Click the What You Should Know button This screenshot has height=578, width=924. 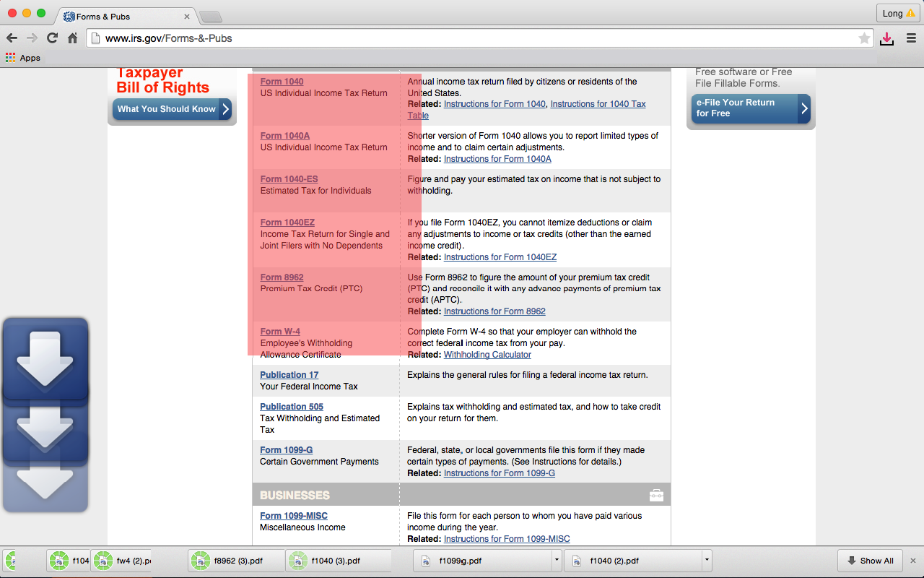(x=172, y=109)
